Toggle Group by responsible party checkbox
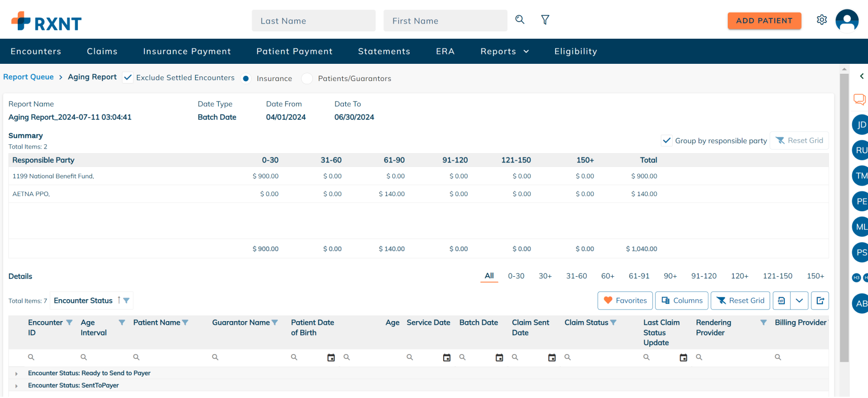This screenshot has height=398, width=868. (x=667, y=141)
